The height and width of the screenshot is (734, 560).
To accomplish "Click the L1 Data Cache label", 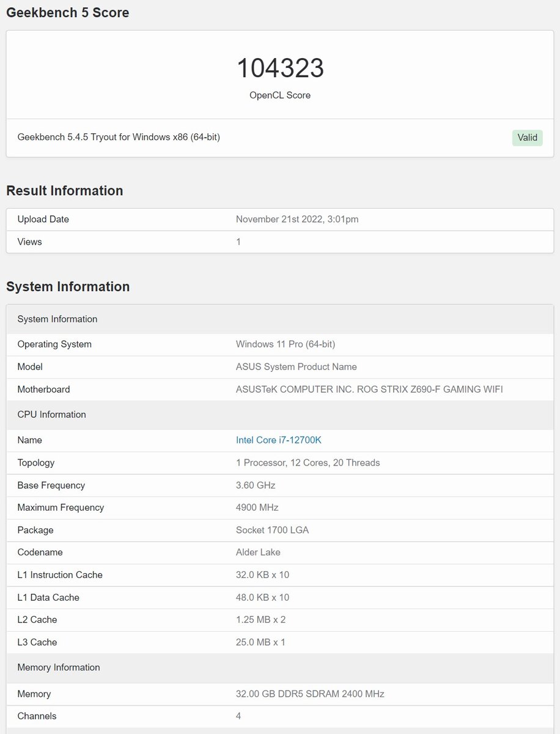I will tap(48, 598).
